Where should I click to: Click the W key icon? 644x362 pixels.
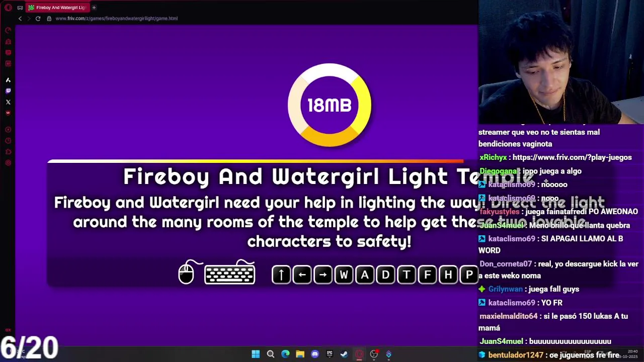coord(344,275)
